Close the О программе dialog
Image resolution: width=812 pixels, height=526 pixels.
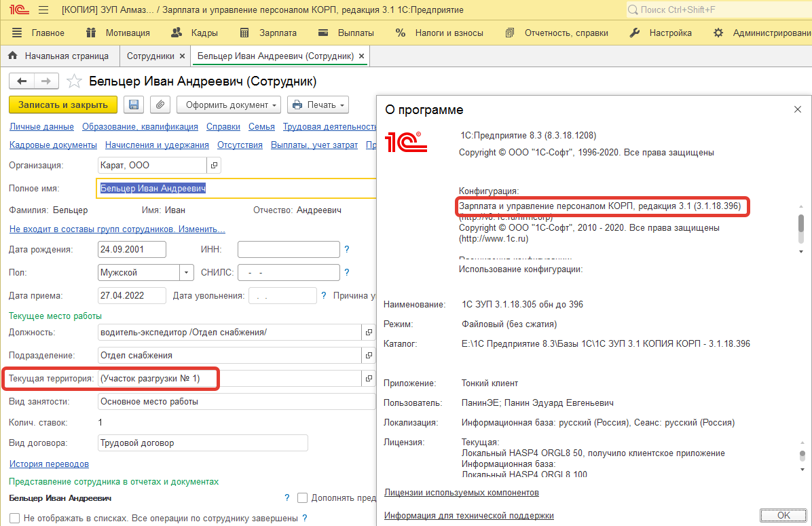[x=798, y=109]
